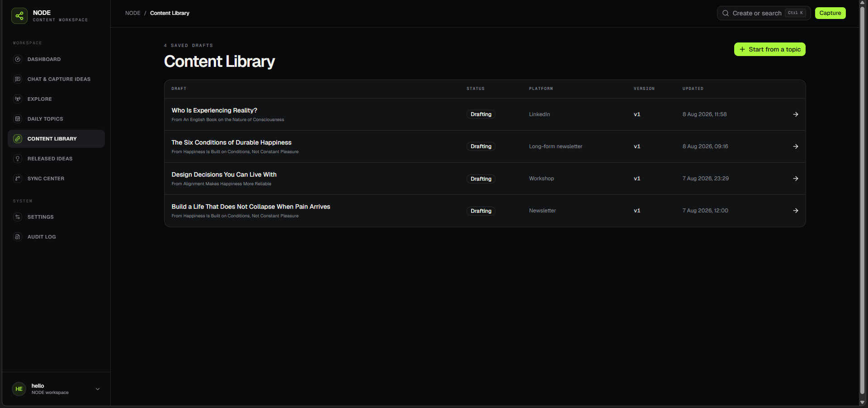This screenshot has height=408, width=868.
Task: Click the NODE breadcrumb link
Action: [x=133, y=13]
